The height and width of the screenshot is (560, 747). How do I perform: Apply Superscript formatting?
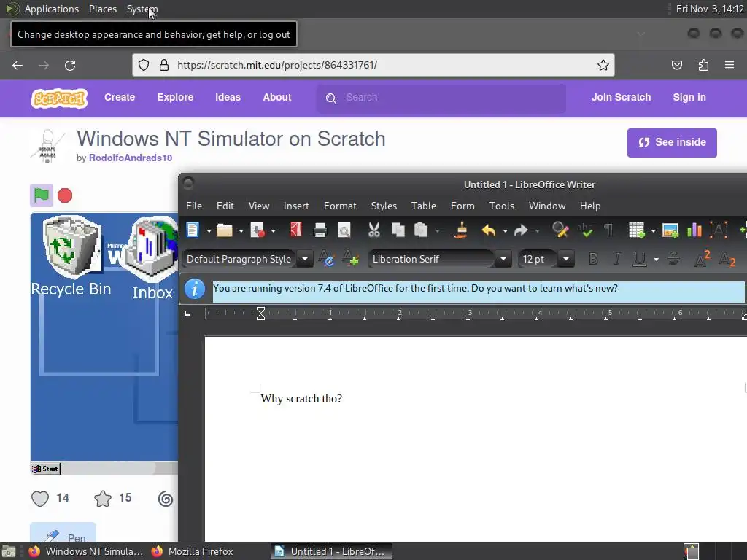(703, 259)
